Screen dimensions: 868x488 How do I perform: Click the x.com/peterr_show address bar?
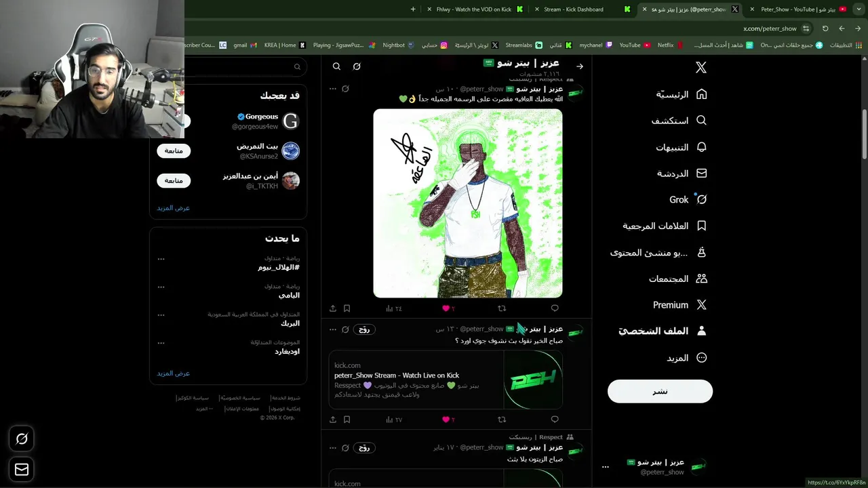pyautogui.click(x=770, y=28)
